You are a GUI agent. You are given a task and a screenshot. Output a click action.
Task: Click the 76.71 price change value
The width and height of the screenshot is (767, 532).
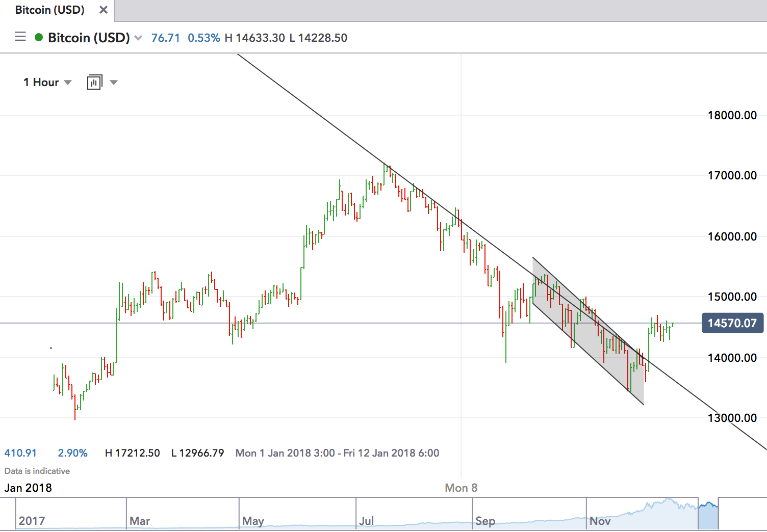[x=166, y=38]
